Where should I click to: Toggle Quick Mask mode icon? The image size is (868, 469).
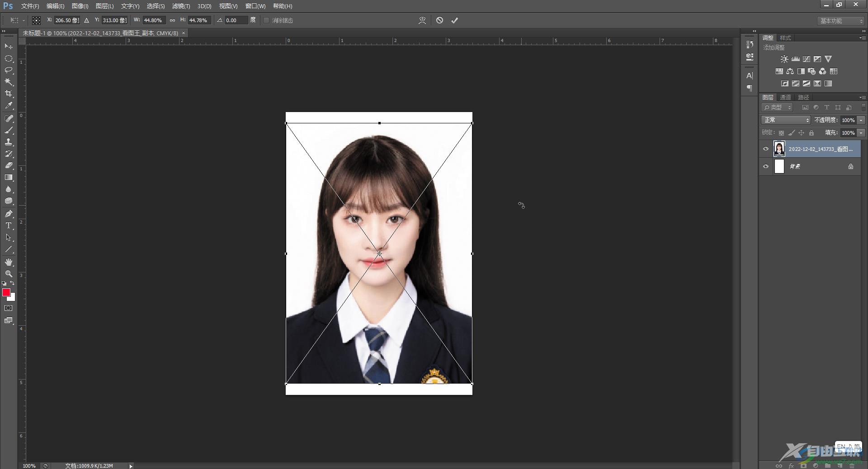pos(9,308)
